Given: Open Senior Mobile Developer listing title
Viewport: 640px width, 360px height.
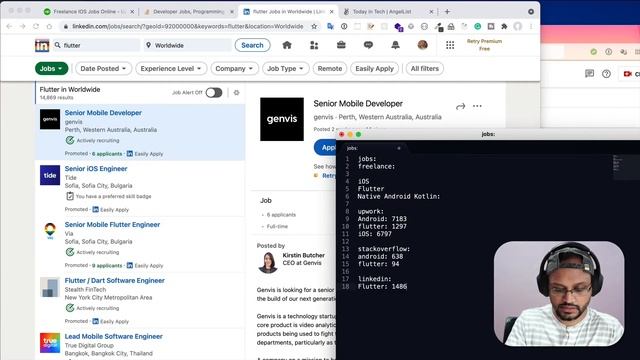Looking at the screenshot, I should click(103, 113).
